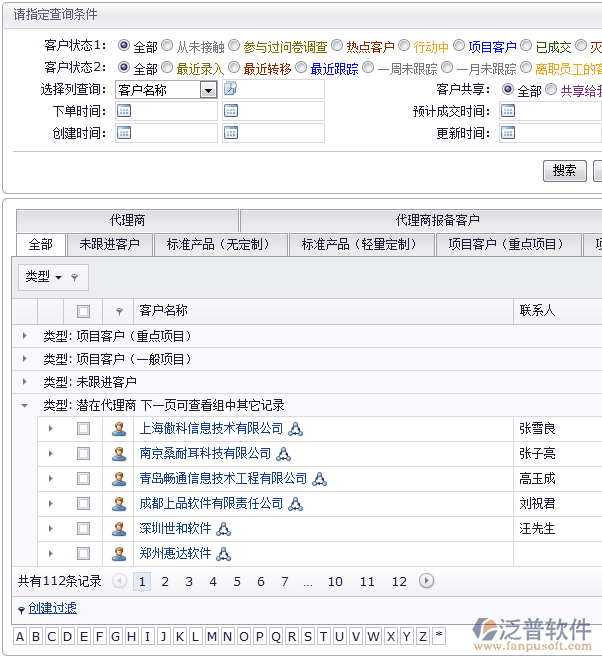Go to next page arrow in pager
Screen dimensions: 602x662
coord(427,581)
